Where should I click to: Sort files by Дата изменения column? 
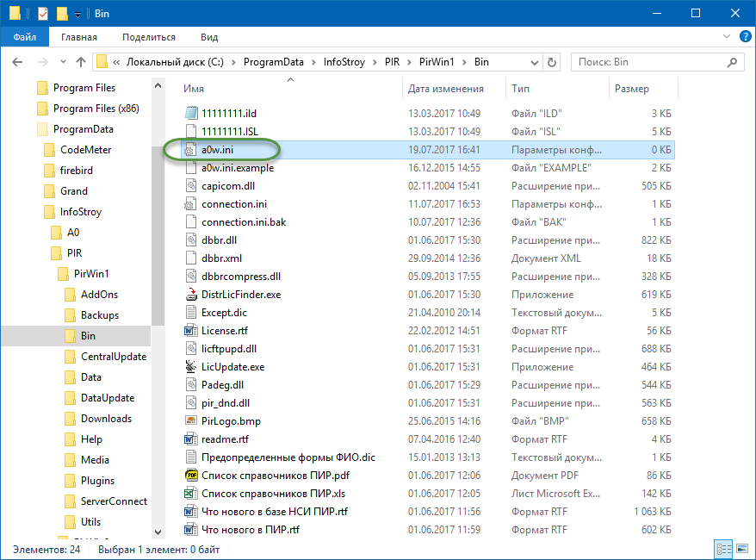click(445, 89)
